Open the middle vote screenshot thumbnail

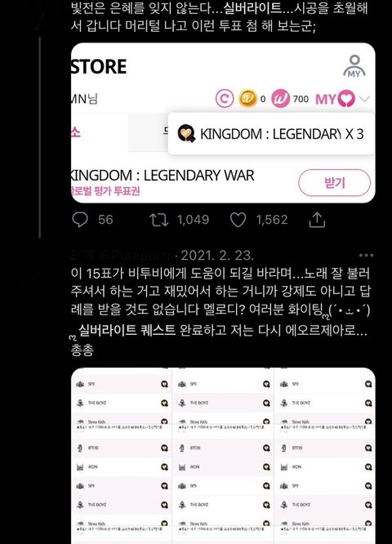(223, 456)
